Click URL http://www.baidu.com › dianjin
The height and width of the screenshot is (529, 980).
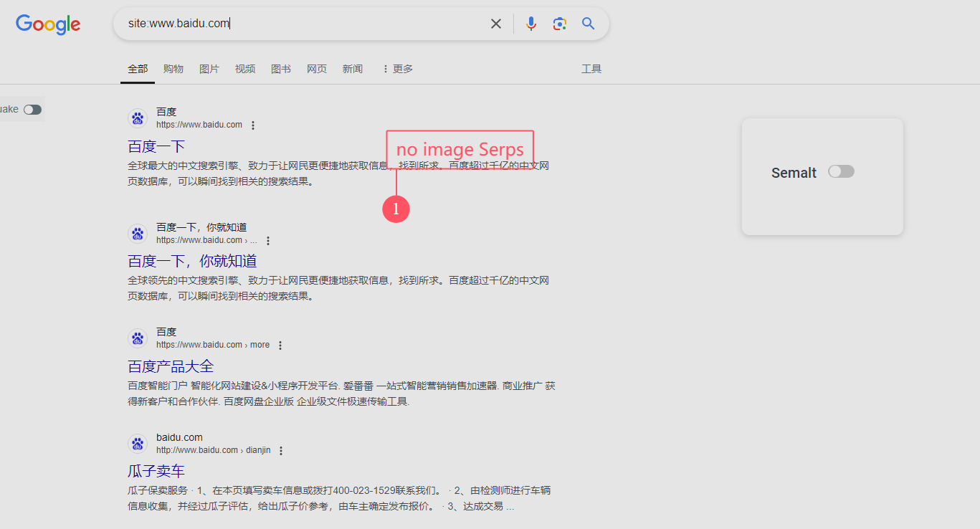point(214,450)
